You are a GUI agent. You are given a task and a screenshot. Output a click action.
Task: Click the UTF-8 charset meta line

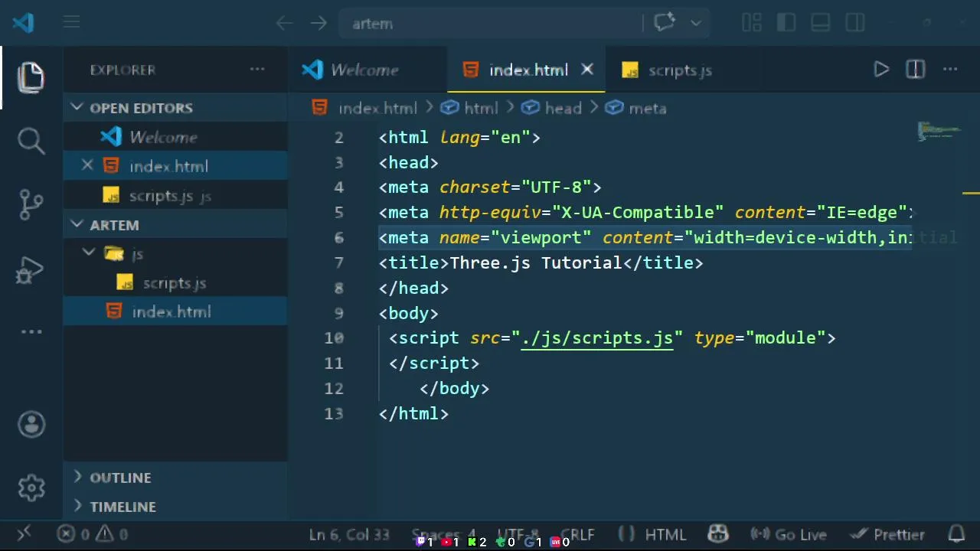click(x=490, y=187)
